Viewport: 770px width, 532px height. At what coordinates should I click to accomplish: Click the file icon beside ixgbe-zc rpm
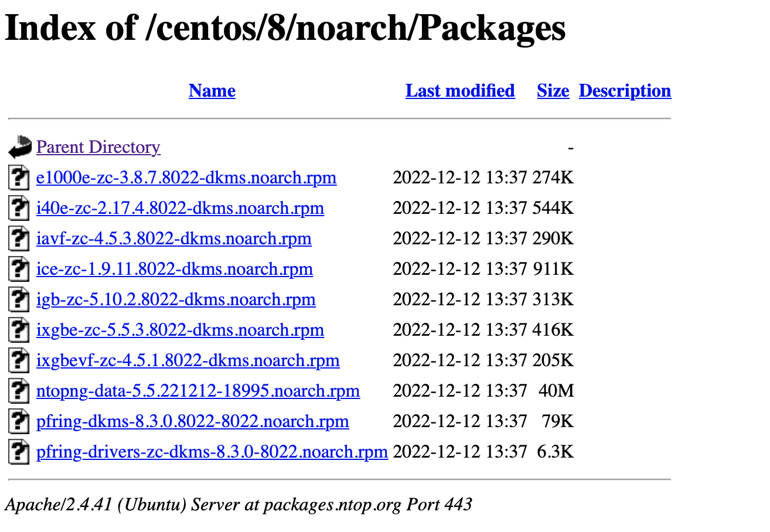coord(18,330)
